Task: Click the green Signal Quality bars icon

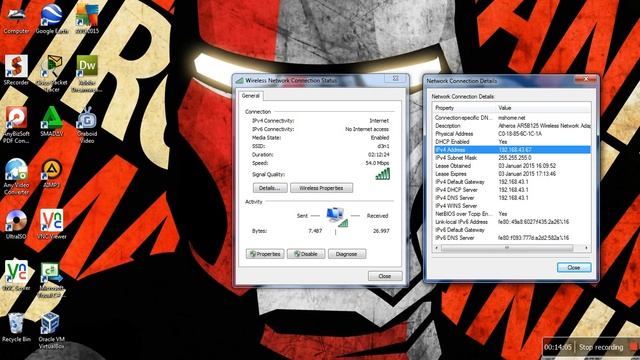Action: (382, 174)
